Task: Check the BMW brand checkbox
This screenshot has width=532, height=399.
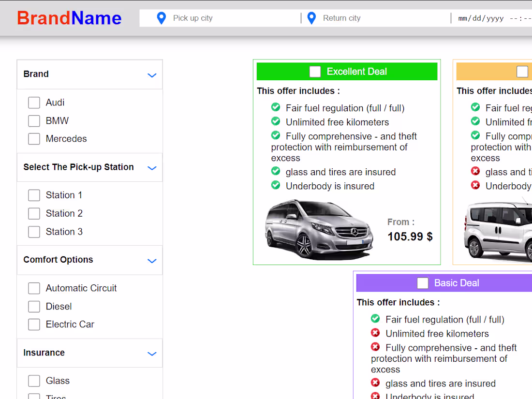Action: click(34, 121)
